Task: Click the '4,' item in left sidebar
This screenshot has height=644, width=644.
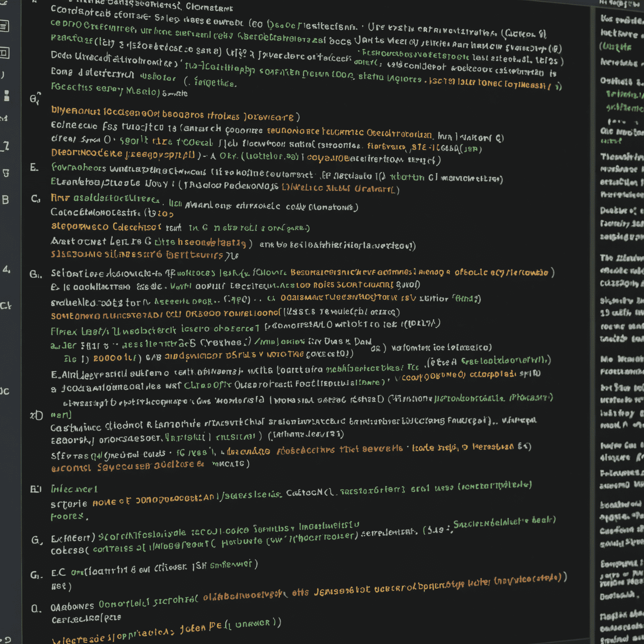Action: tap(6, 269)
